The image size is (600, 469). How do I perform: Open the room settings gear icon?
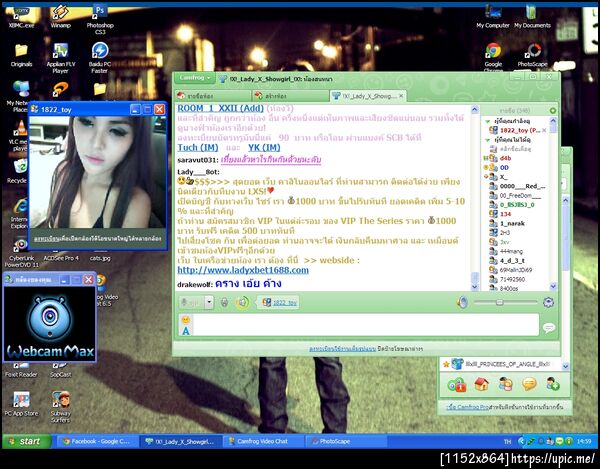coord(548,302)
